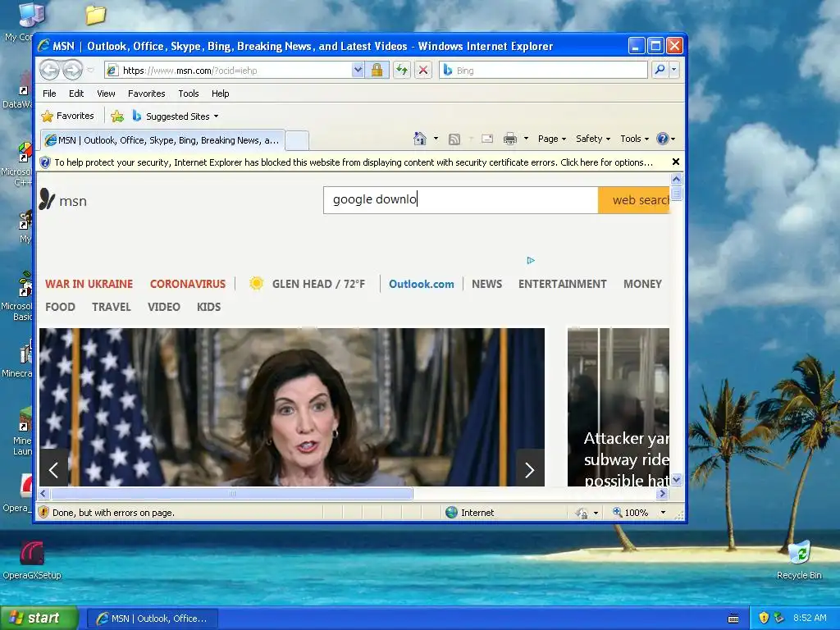840x630 pixels.
Task: Click the status bar error warning icon
Action: (44, 512)
